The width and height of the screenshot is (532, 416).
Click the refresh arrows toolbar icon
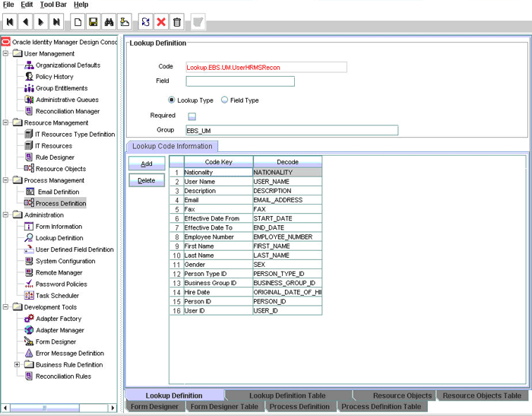click(146, 22)
